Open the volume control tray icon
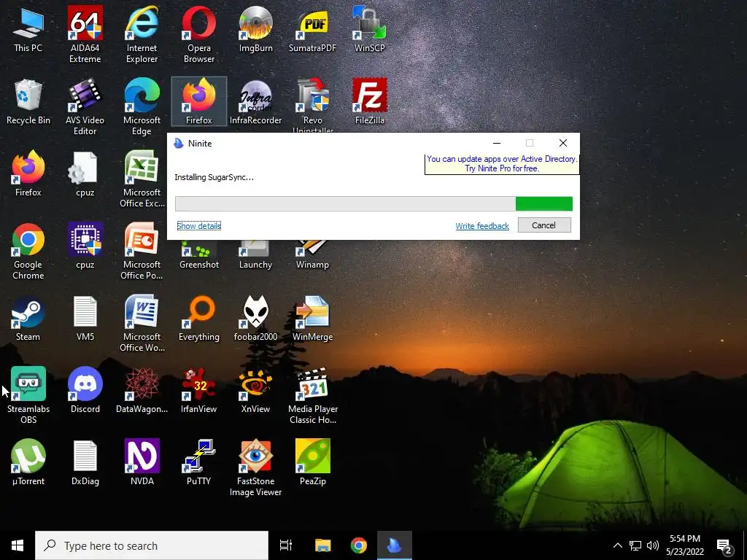 (652, 545)
